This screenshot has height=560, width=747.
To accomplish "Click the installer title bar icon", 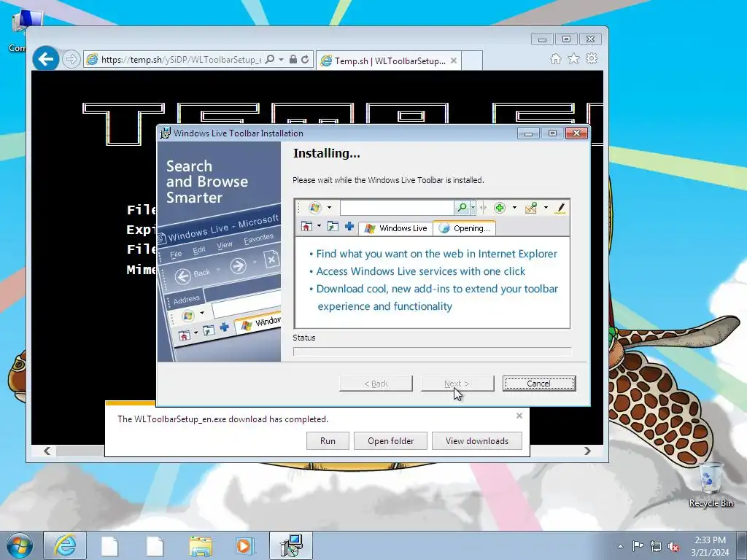I will (166, 133).
